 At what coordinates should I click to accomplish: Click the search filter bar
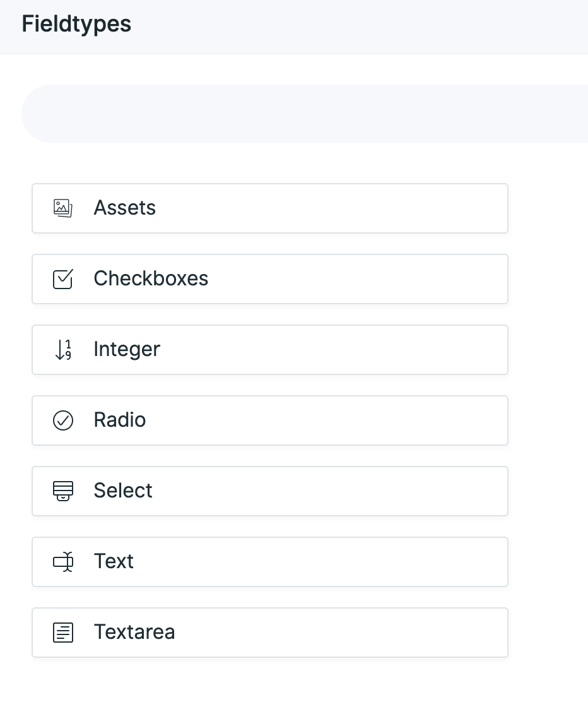pyautogui.click(x=294, y=113)
